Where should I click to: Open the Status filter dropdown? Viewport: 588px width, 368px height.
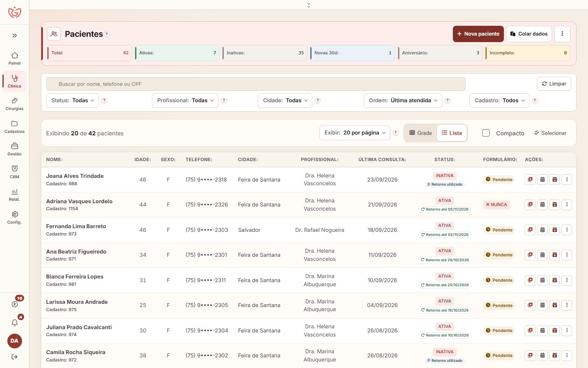point(73,101)
